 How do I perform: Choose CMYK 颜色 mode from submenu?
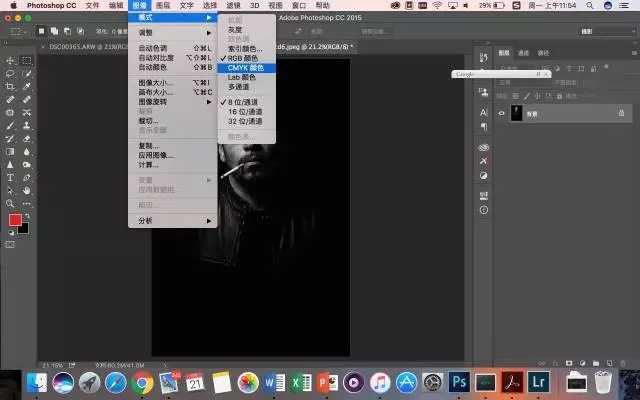click(x=245, y=67)
